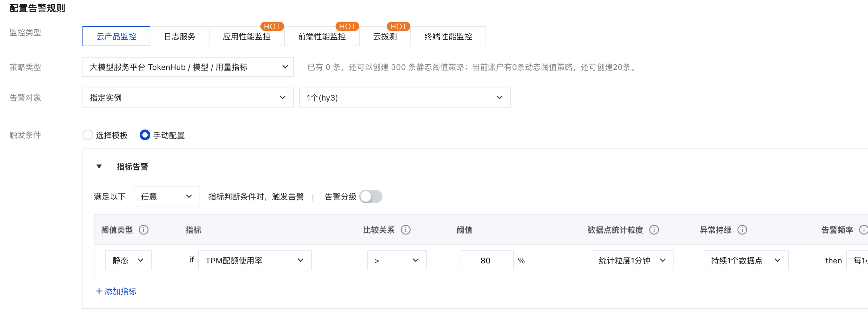This screenshot has height=311, width=868.
Task: Switch to the 前端性能监控 tab
Action: (322, 36)
